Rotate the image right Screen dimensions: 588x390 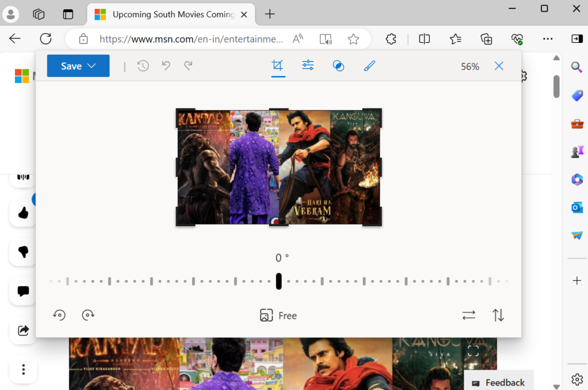point(88,315)
